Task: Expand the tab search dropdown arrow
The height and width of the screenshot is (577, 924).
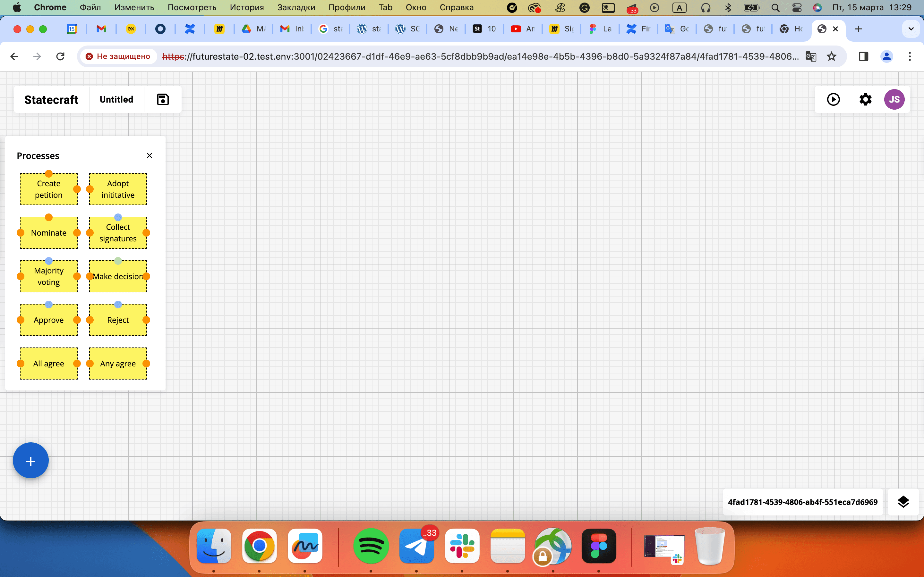Action: point(911,29)
